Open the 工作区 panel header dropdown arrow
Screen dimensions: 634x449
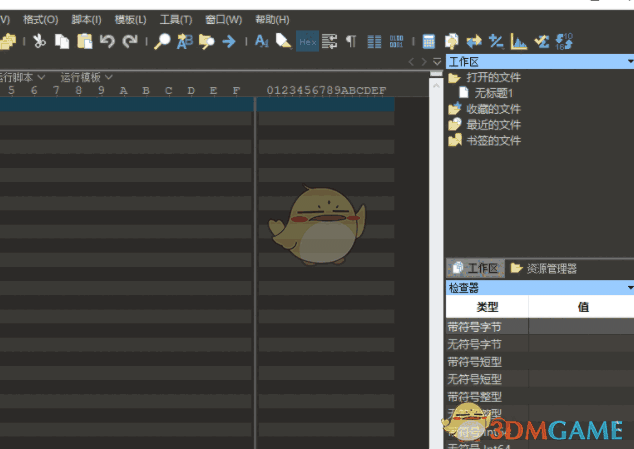[x=630, y=62]
